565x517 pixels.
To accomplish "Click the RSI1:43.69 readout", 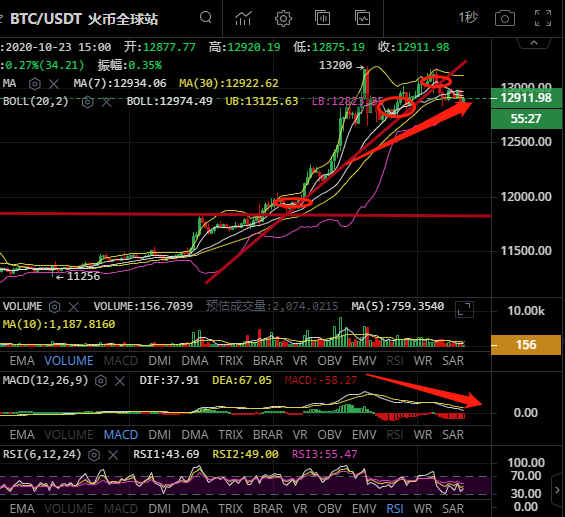I will (166, 454).
